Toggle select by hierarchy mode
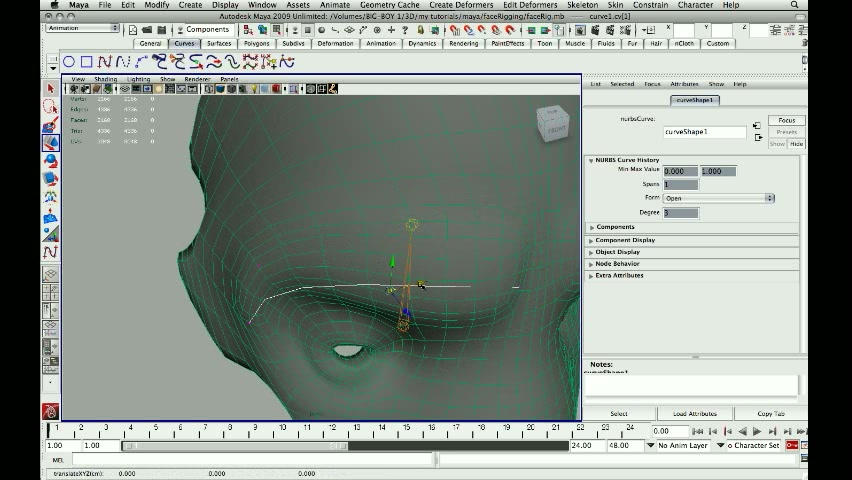Screen dimensions: 852x480 click(248, 30)
